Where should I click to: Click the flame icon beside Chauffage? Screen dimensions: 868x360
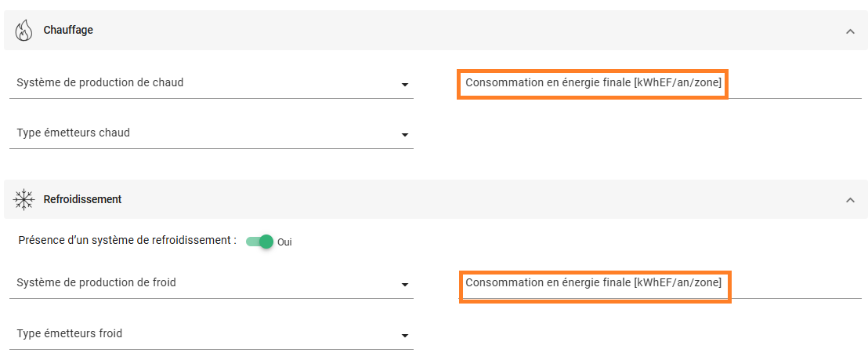[x=24, y=31]
